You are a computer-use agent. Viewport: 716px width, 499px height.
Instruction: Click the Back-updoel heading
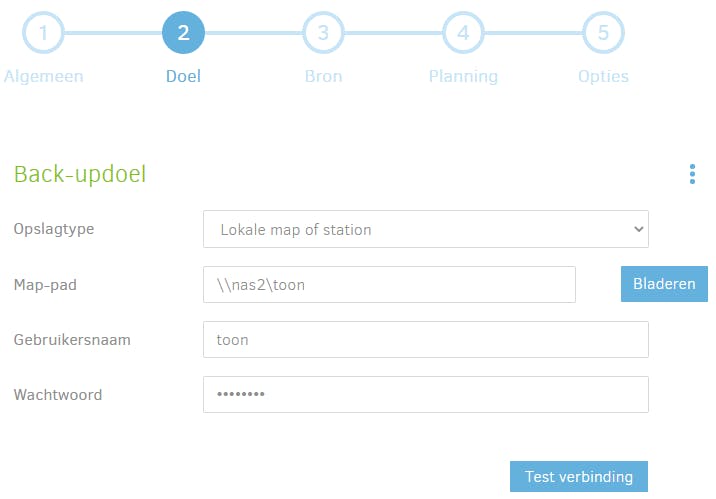point(80,174)
